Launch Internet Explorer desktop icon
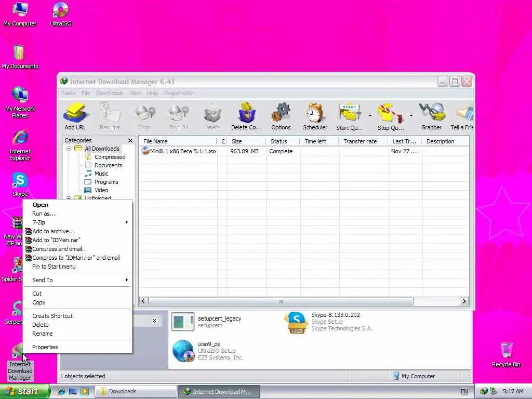This screenshot has height=399, width=532. click(20, 145)
